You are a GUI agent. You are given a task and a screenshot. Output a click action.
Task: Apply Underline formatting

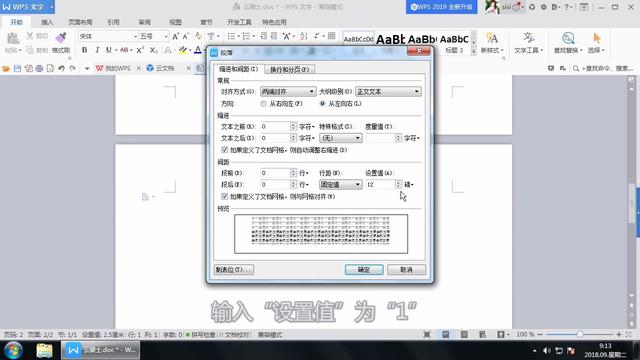108,50
